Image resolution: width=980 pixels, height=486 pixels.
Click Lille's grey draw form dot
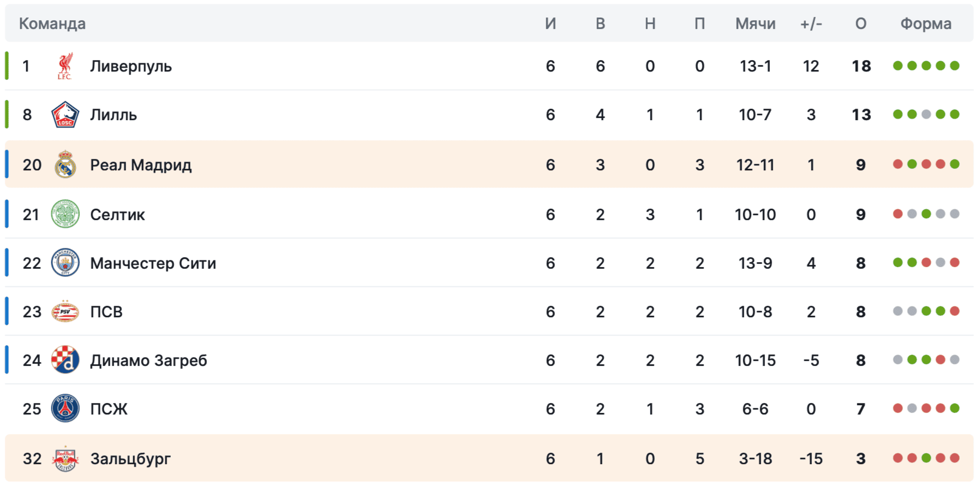(x=926, y=115)
